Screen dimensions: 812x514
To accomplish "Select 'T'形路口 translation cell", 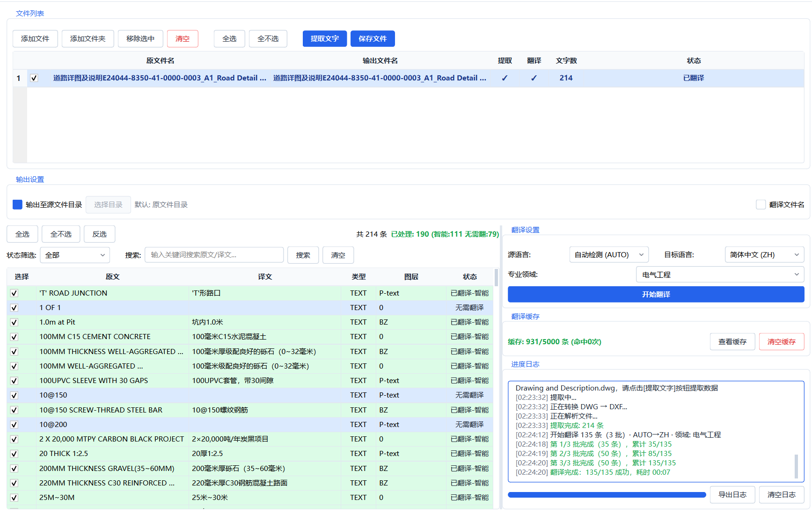I will pos(265,293).
